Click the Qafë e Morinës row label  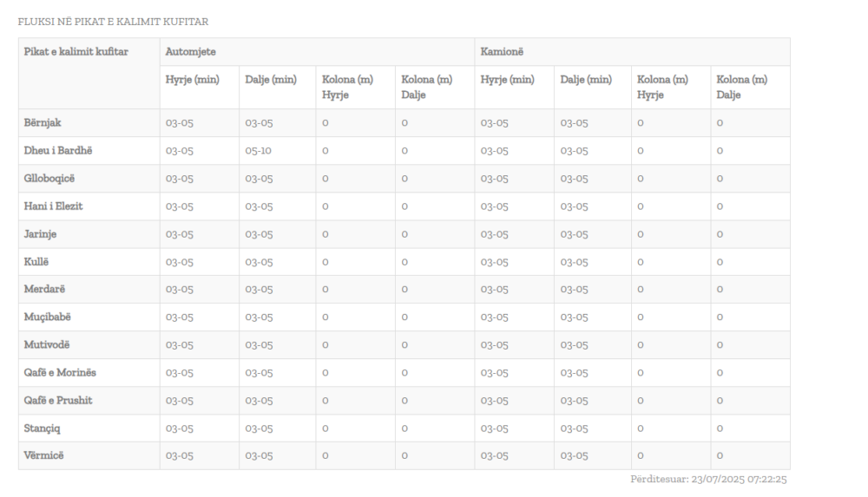coord(61,372)
